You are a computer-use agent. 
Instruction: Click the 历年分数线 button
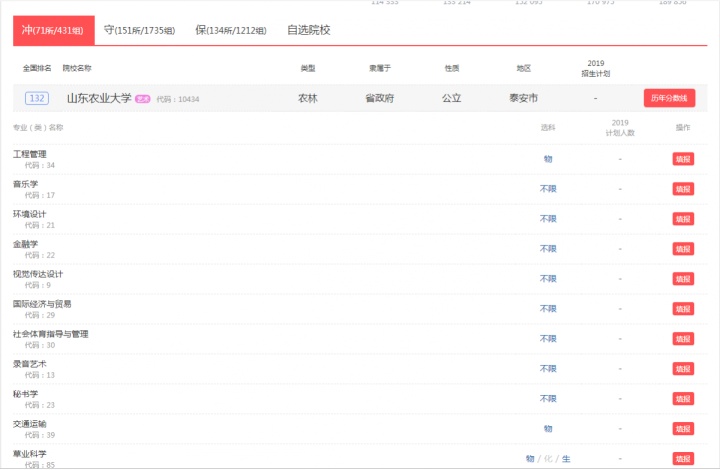(669, 98)
